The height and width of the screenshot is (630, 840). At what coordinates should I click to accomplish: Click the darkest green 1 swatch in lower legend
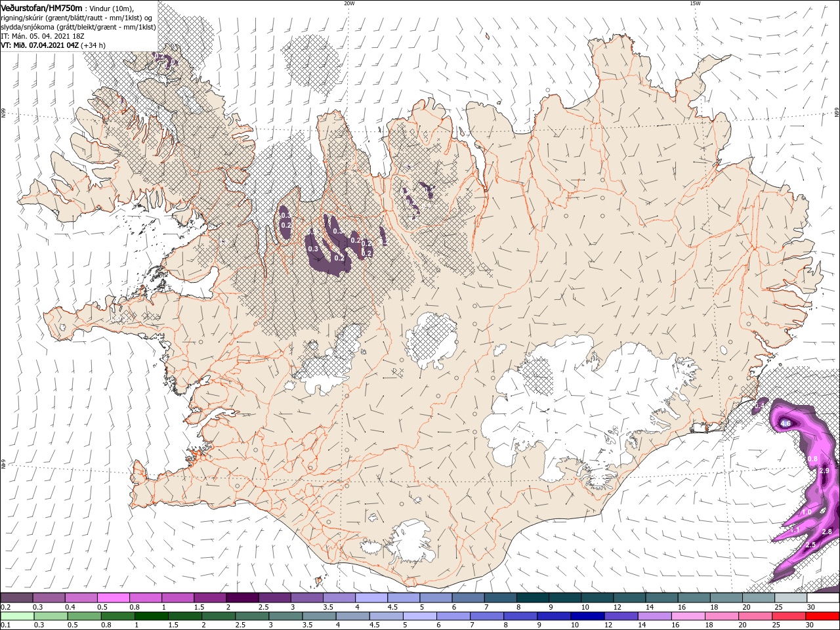click(x=151, y=616)
